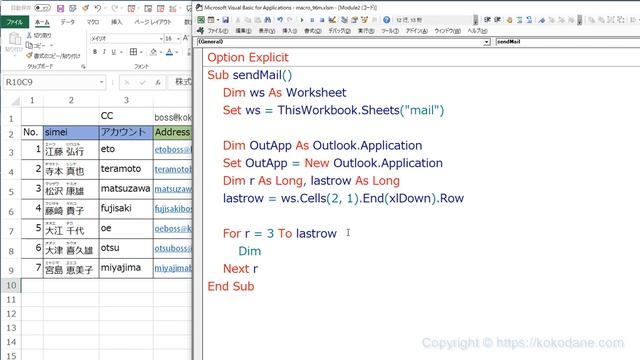Open the ツール menu in VBA editor
This screenshot has width=640, height=360.
pos(390,31)
